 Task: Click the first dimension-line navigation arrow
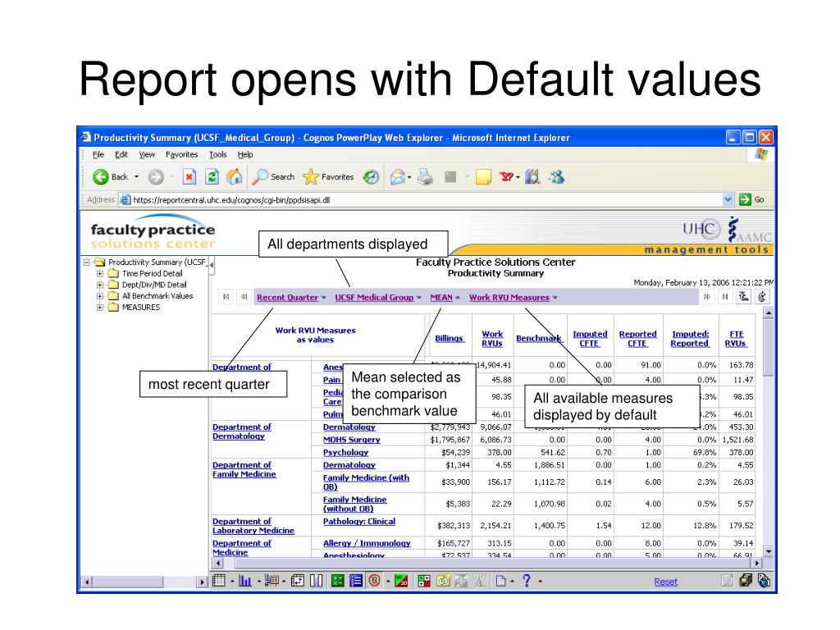tap(226, 297)
